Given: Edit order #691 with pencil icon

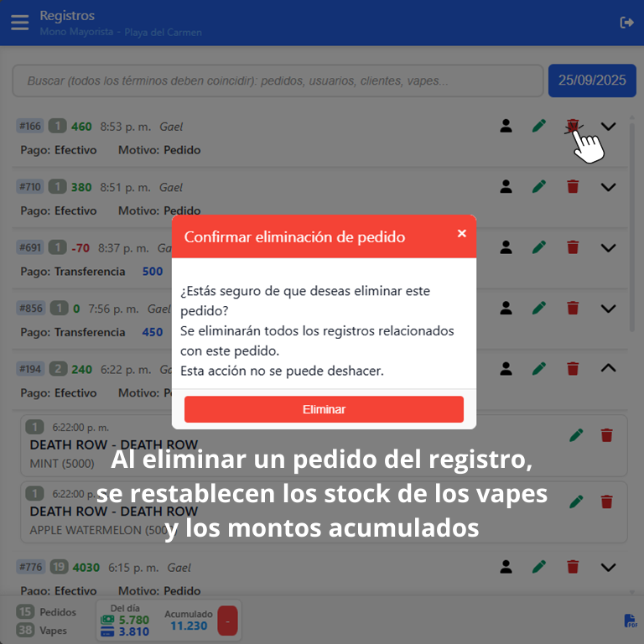Looking at the screenshot, I should pyautogui.click(x=539, y=247).
